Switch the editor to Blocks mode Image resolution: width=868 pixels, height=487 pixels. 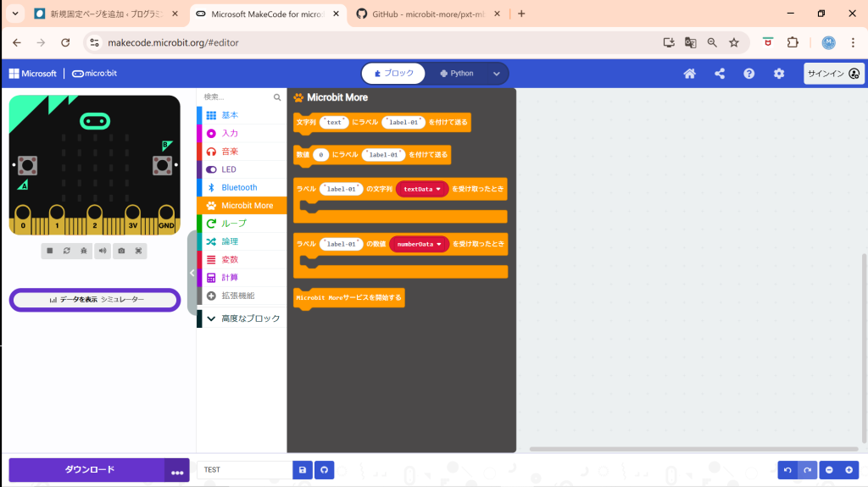point(394,74)
